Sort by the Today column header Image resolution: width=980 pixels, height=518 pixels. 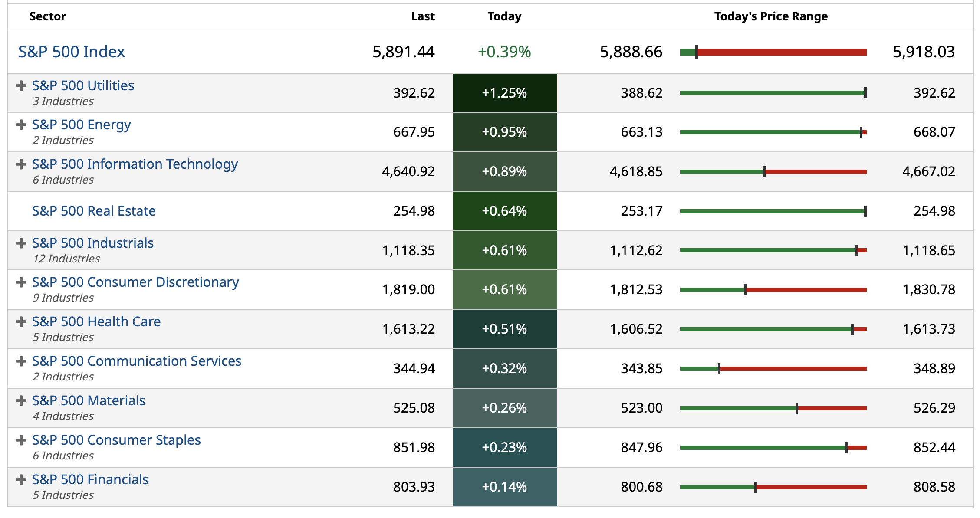504,16
